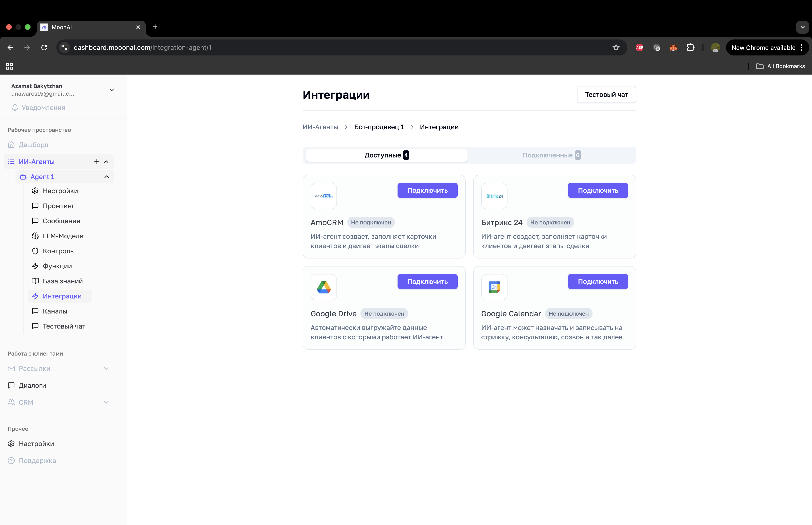Open the Chrome extensions puzzle icon

pyautogui.click(x=690, y=47)
